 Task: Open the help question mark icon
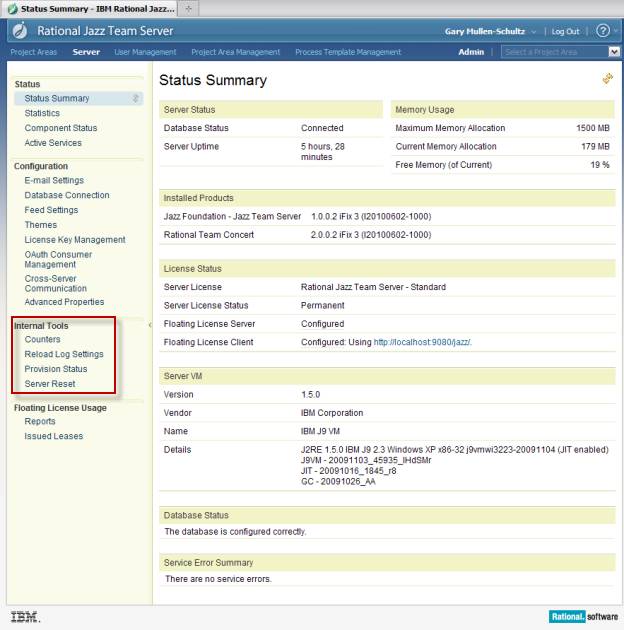point(603,31)
